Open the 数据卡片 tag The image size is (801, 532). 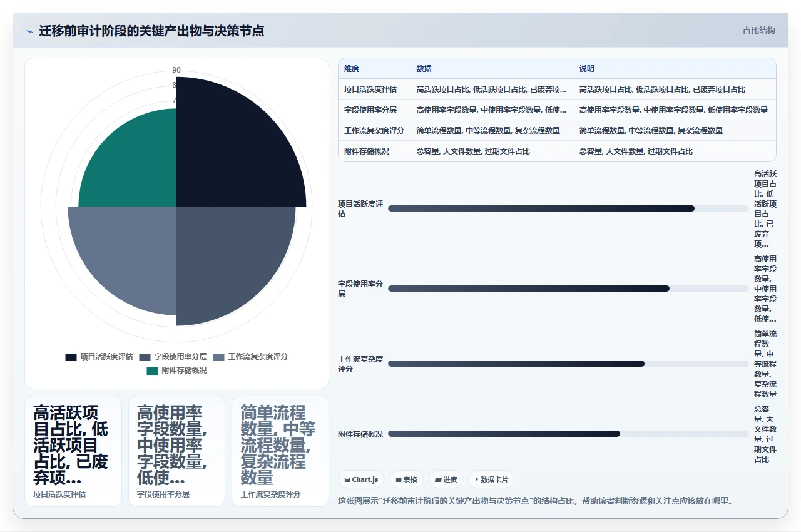491,479
